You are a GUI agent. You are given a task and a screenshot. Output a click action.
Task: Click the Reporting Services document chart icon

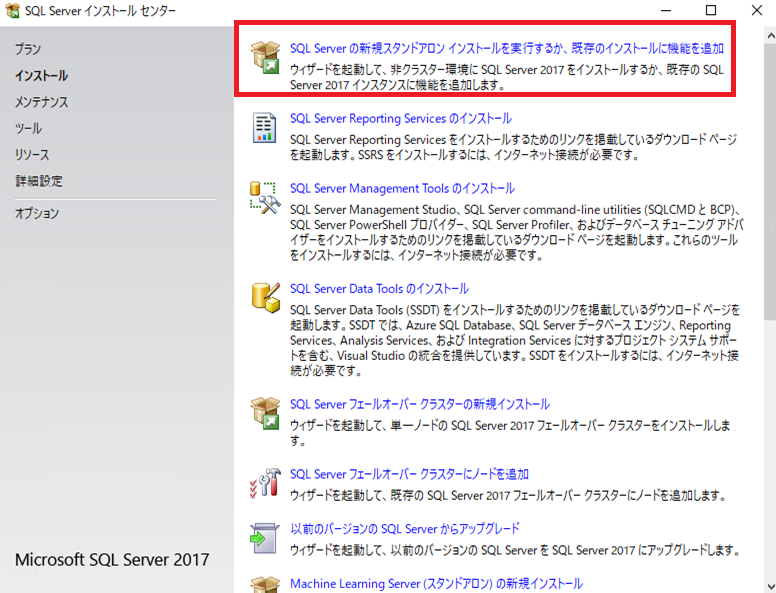tap(265, 128)
